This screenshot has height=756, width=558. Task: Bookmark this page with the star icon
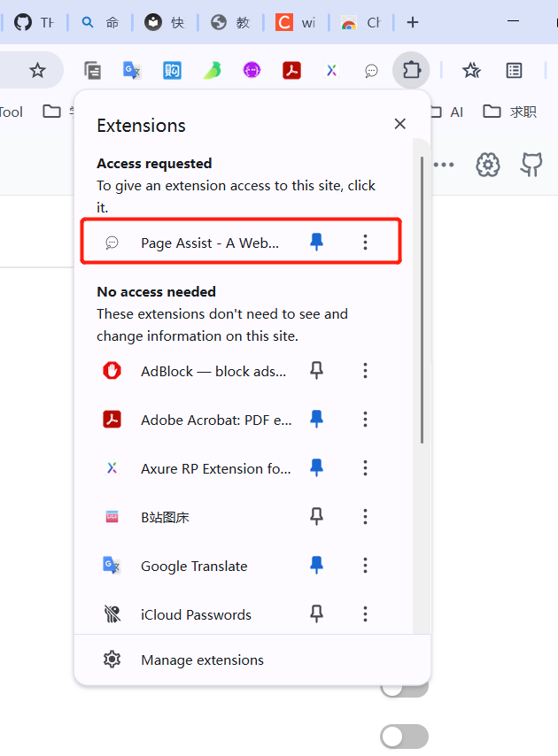[37, 70]
